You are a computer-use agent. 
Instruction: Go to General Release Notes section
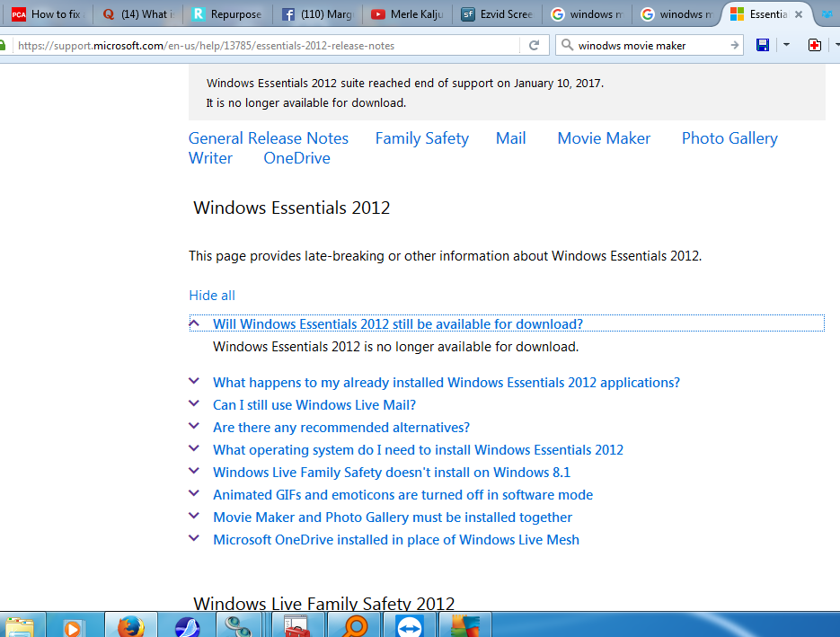(269, 138)
